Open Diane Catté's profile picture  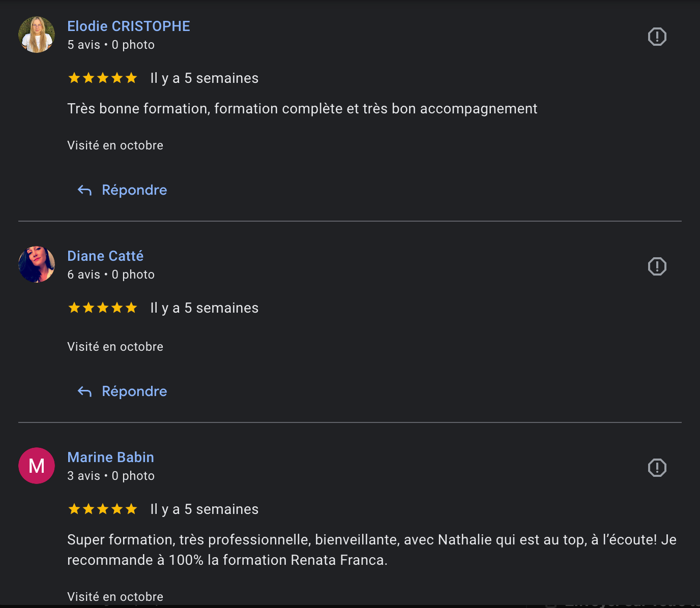tap(37, 264)
